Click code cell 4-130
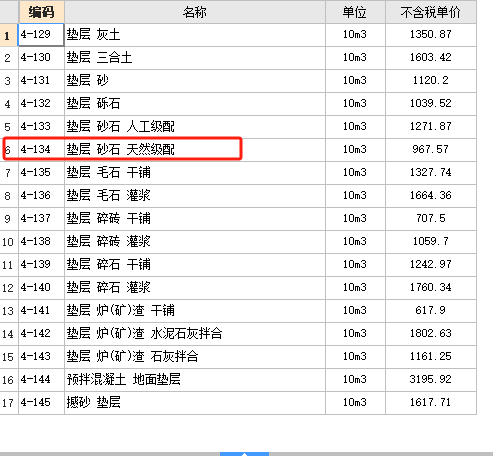This screenshot has height=456, width=493. pos(41,58)
